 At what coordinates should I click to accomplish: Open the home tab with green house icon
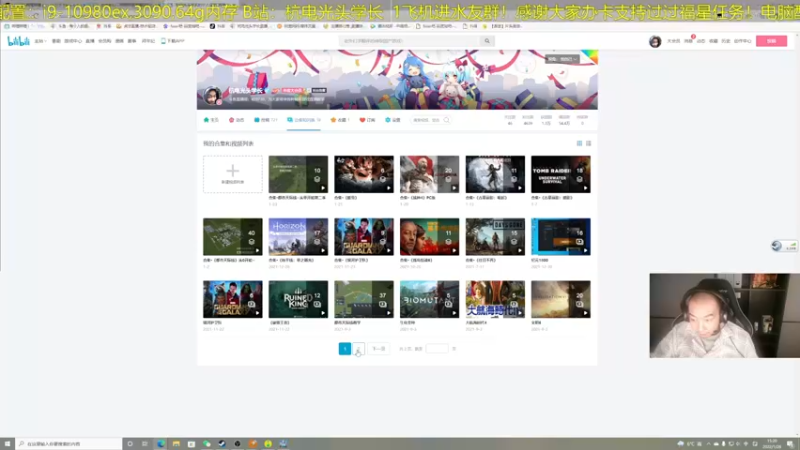click(211, 120)
